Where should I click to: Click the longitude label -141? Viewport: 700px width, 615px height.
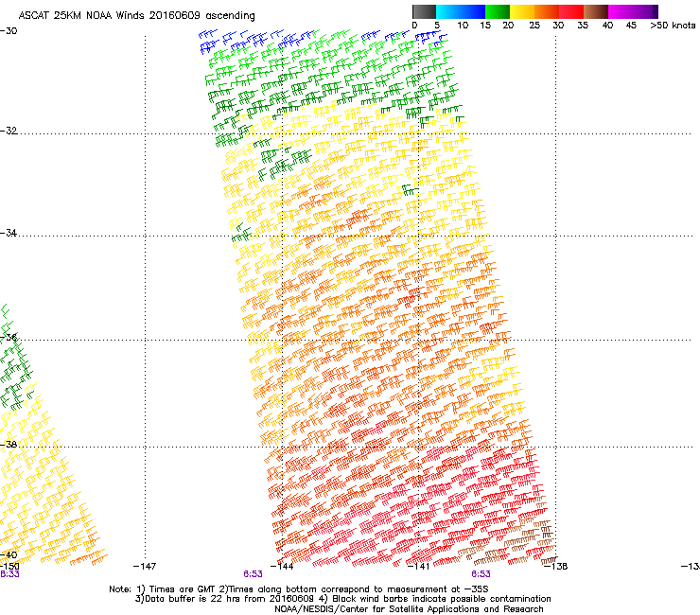[x=419, y=567]
